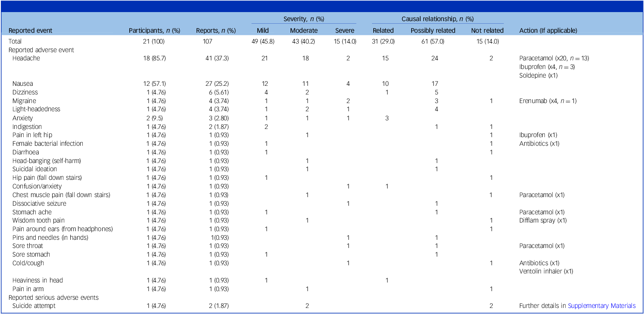Select the 'Reports, n (%)' column header
Screen dimensions: 644x314
216,31
